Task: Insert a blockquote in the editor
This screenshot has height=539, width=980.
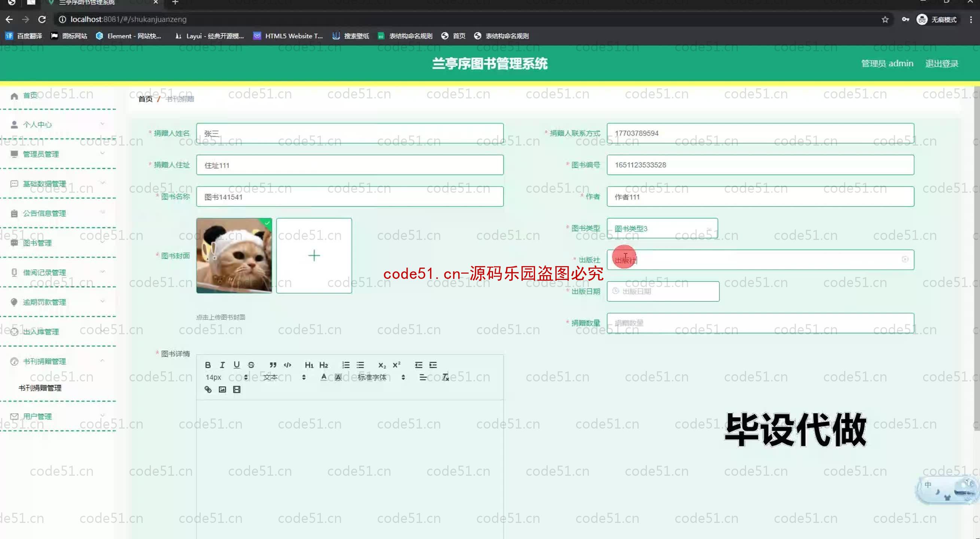Action: click(x=273, y=365)
